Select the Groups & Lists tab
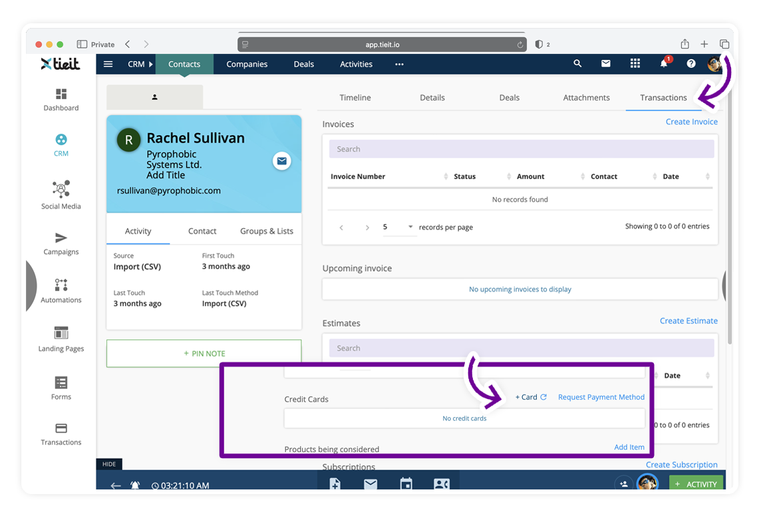Screen dimensions: 765x532 click(x=266, y=231)
